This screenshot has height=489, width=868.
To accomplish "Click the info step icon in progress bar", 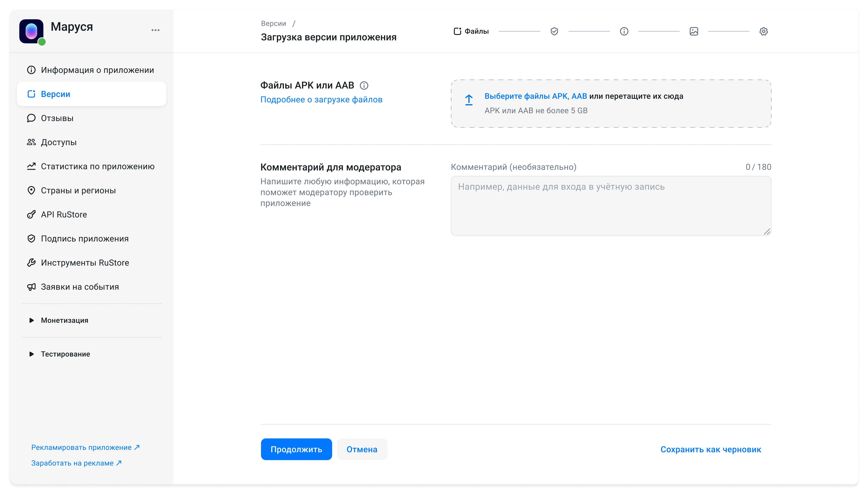I will (x=624, y=31).
